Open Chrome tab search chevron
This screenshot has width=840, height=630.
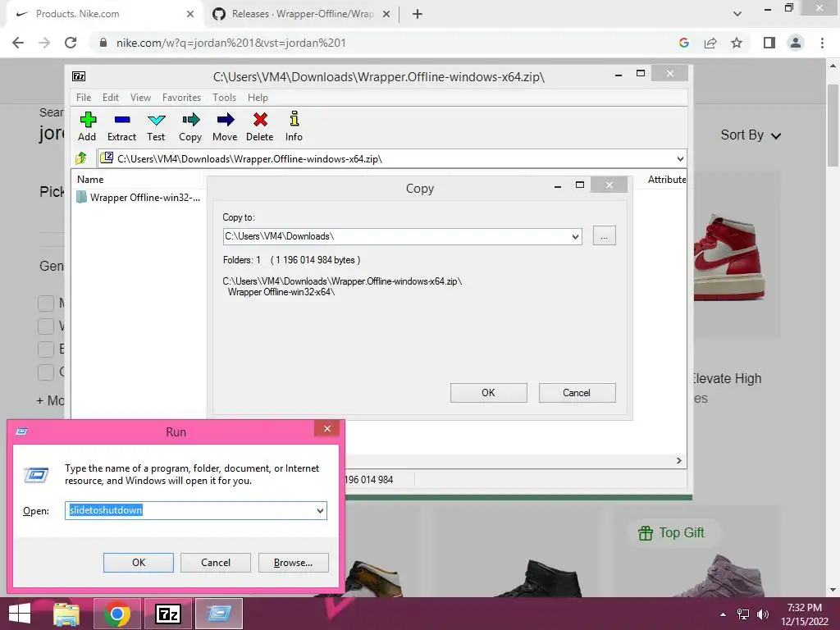[x=737, y=14]
